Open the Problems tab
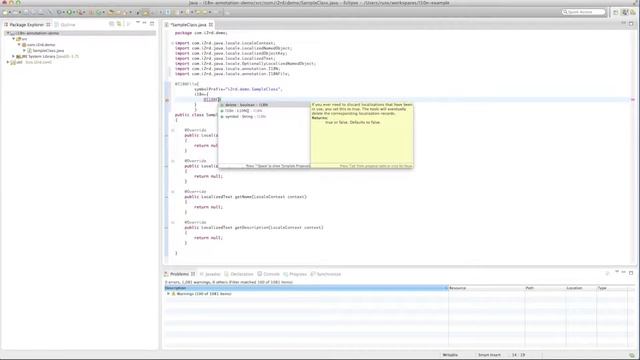 point(179,274)
